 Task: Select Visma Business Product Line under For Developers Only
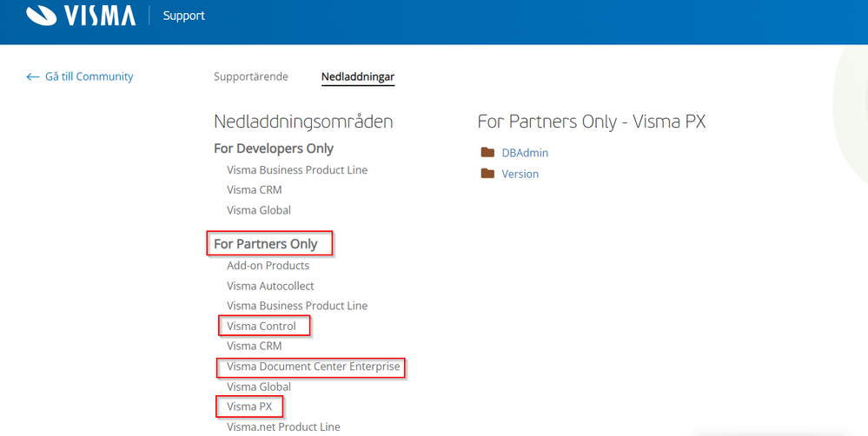(x=296, y=170)
